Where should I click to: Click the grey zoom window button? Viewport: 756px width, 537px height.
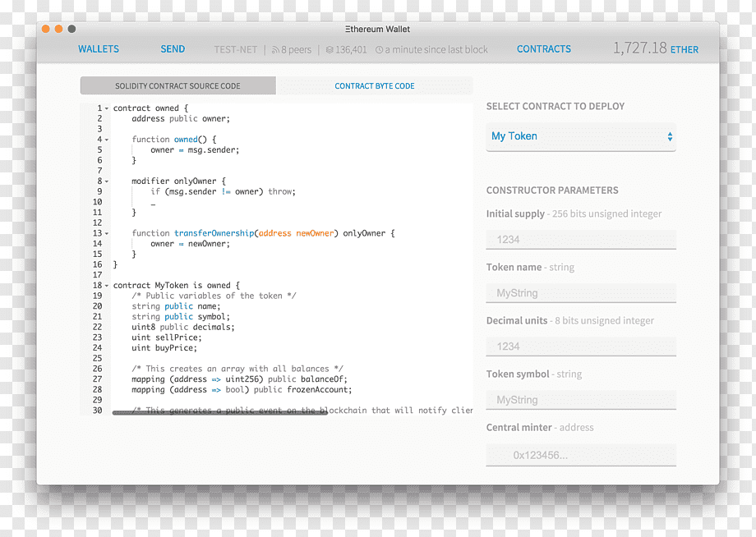(71, 29)
